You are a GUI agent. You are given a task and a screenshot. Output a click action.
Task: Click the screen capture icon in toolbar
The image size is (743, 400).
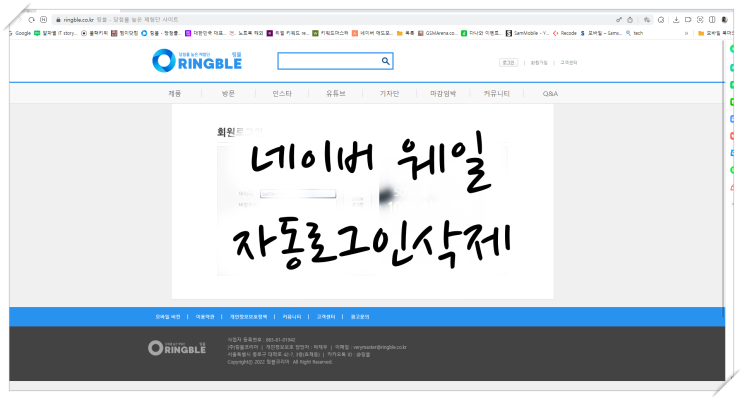click(700, 20)
